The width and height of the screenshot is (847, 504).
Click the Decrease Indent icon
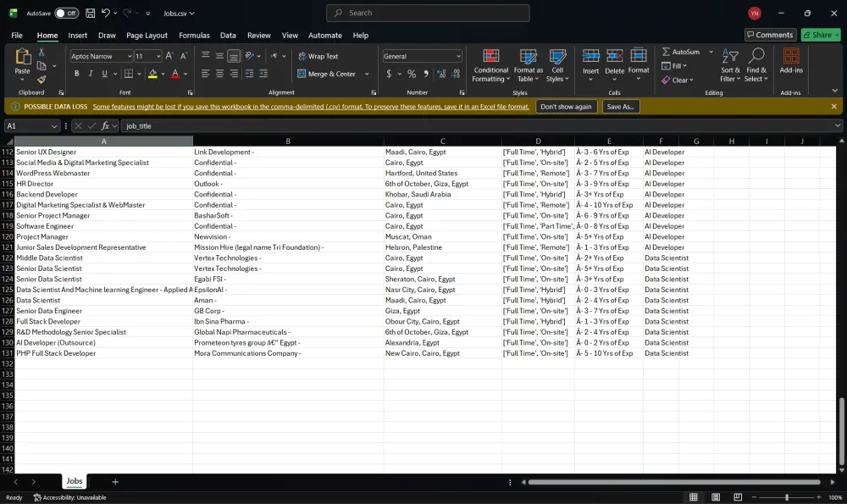coord(249,74)
